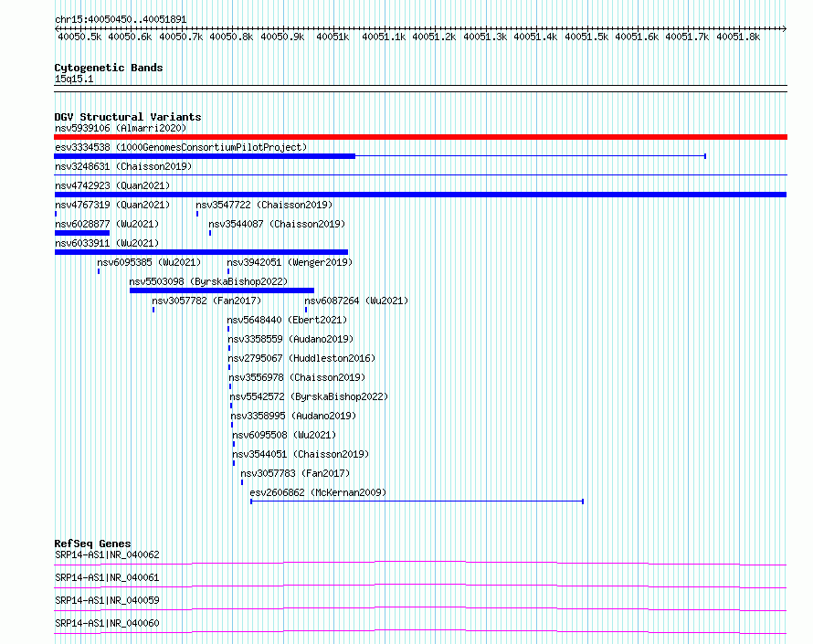
Task: Open variant nsv3556978 (Chaisson2019)
Action: [297, 377]
